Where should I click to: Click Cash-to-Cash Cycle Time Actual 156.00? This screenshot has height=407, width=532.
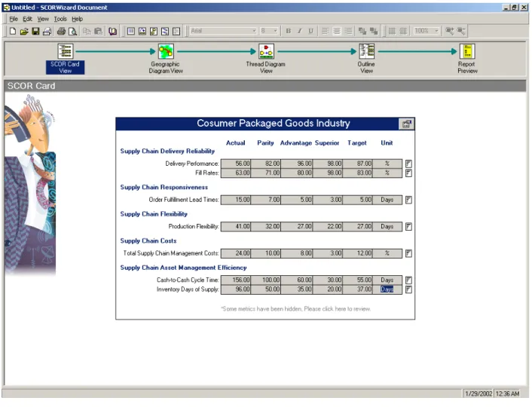pos(236,280)
